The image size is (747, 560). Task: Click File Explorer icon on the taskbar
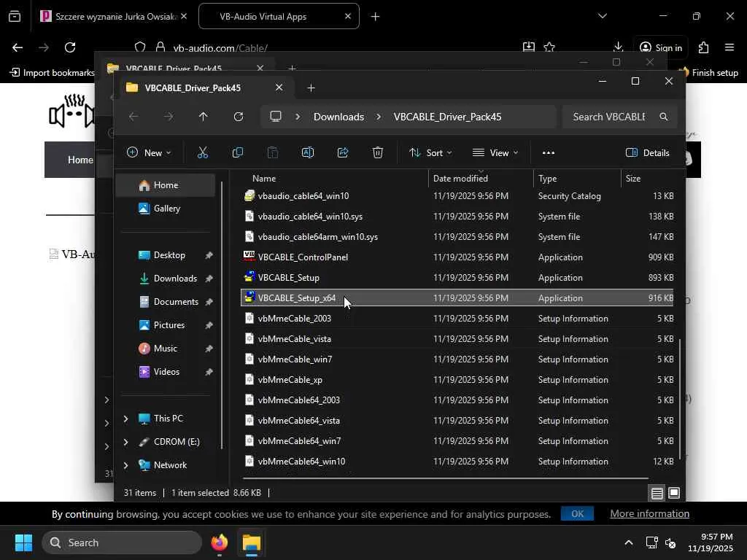[x=252, y=542]
